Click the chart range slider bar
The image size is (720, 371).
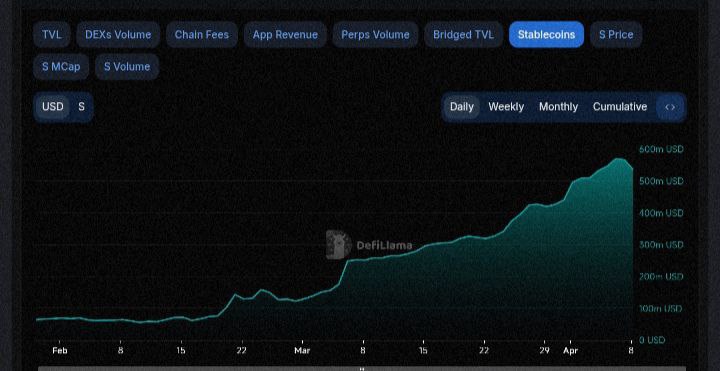(x=362, y=369)
